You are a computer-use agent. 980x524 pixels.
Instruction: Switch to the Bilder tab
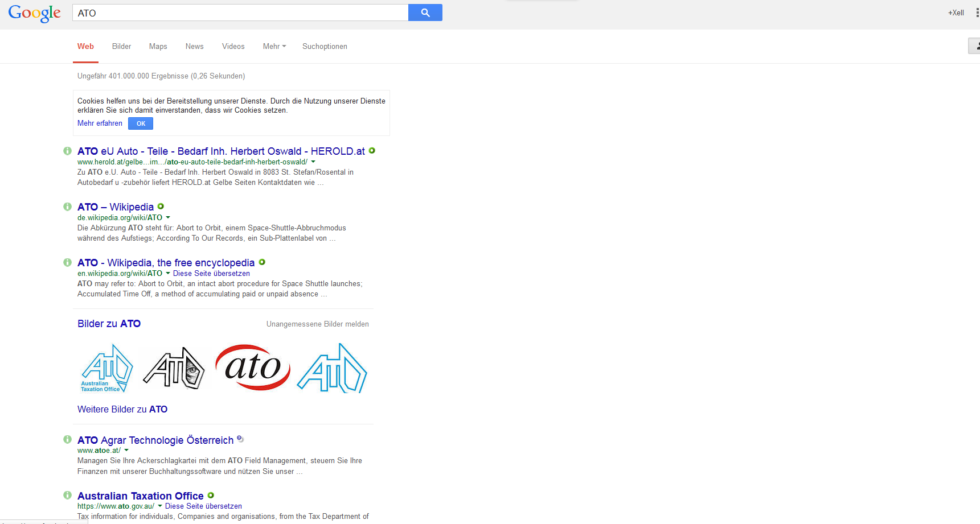point(121,47)
